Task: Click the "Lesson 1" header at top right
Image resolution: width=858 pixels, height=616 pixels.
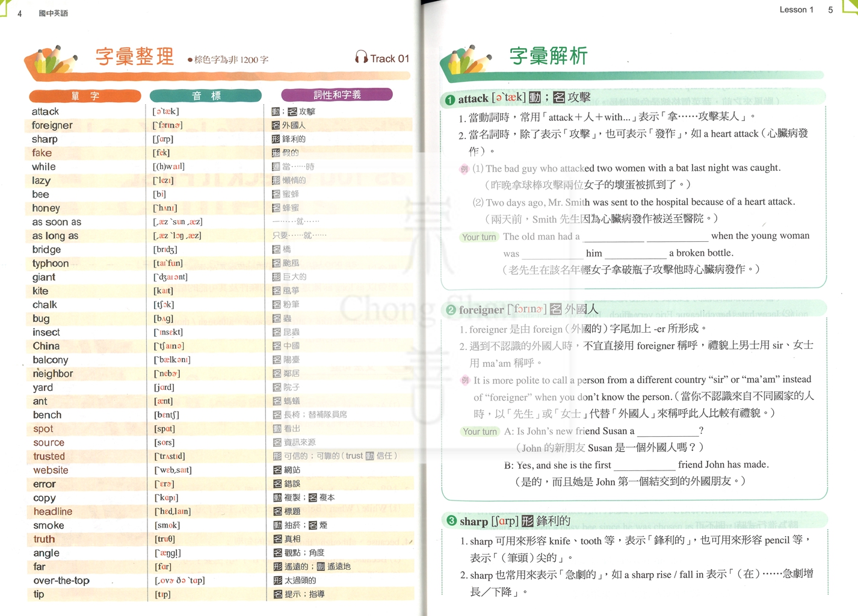Action: (x=796, y=10)
